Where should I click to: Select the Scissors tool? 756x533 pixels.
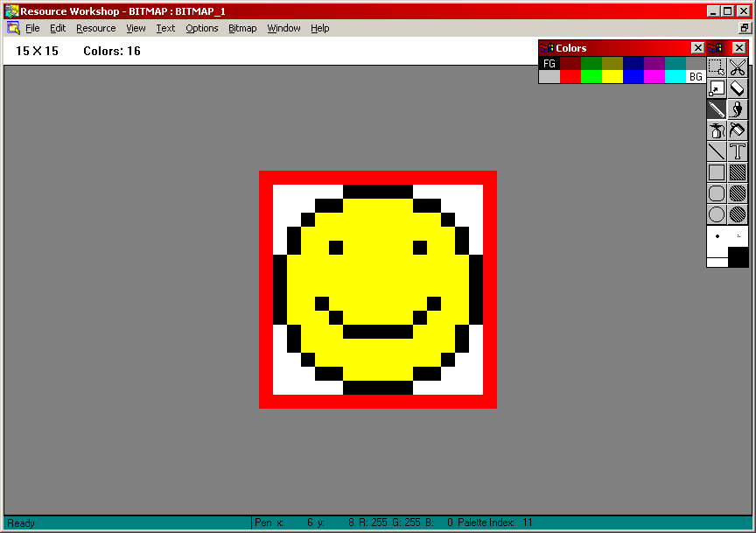click(x=738, y=67)
